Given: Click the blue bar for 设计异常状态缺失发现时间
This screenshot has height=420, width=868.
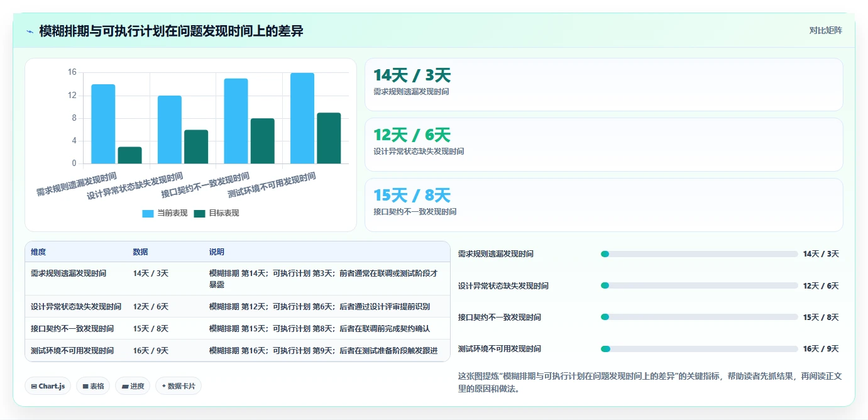Looking at the screenshot, I should (169, 130).
